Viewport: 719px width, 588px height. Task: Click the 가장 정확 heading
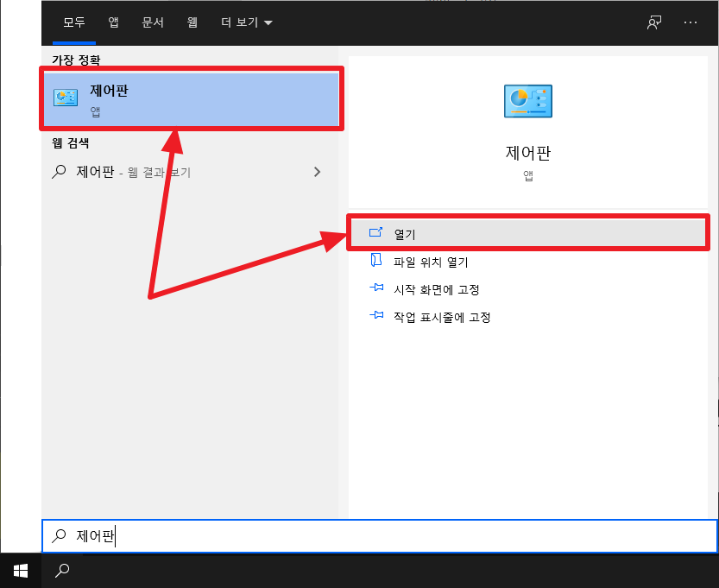tap(76, 60)
